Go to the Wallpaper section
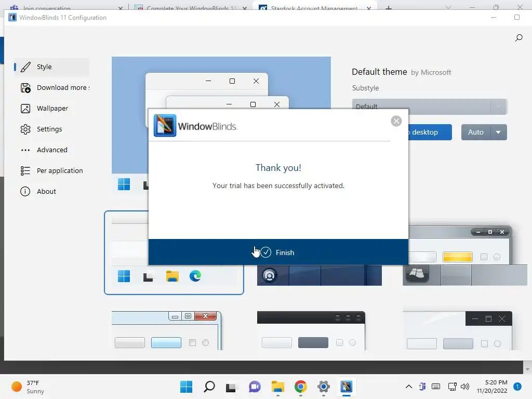The image size is (532, 399). 51,108
